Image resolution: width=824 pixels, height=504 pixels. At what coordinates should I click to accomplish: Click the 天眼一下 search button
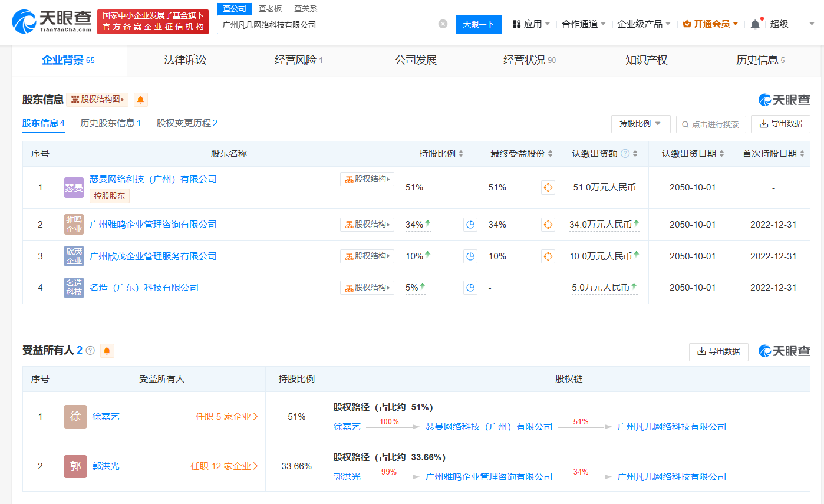(x=479, y=24)
